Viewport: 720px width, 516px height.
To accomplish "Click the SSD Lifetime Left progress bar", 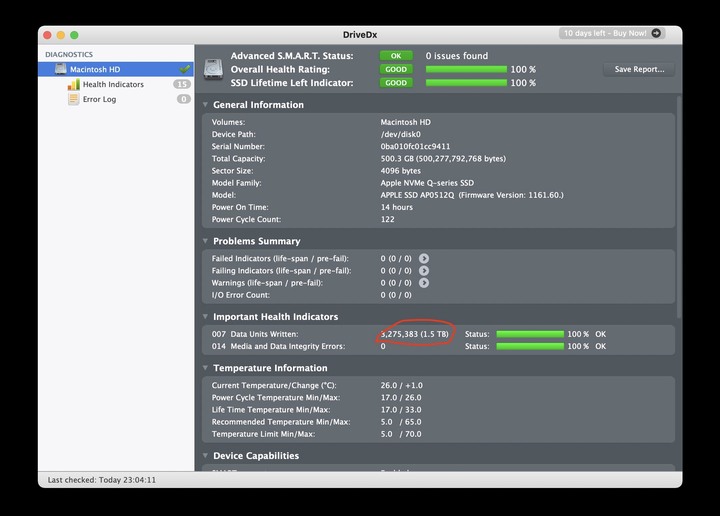I will [466, 83].
